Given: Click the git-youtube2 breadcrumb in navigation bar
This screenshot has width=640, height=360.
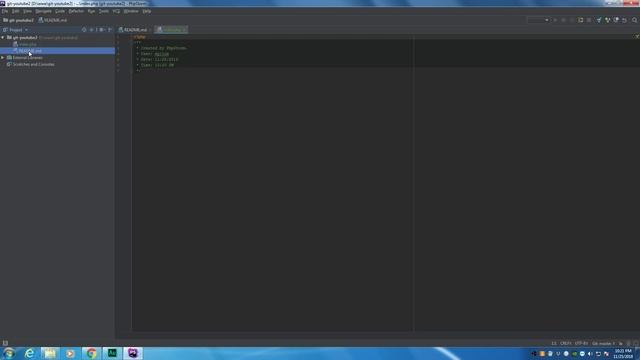Looking at the screenshot, I should pyautogui.click(x=18, y=20).
